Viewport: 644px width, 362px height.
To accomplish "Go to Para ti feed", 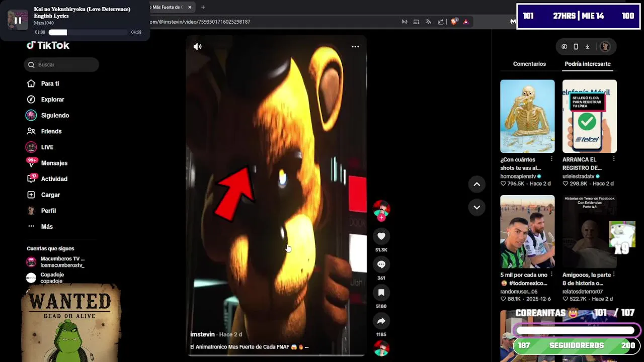I will [x=50, y=83].
